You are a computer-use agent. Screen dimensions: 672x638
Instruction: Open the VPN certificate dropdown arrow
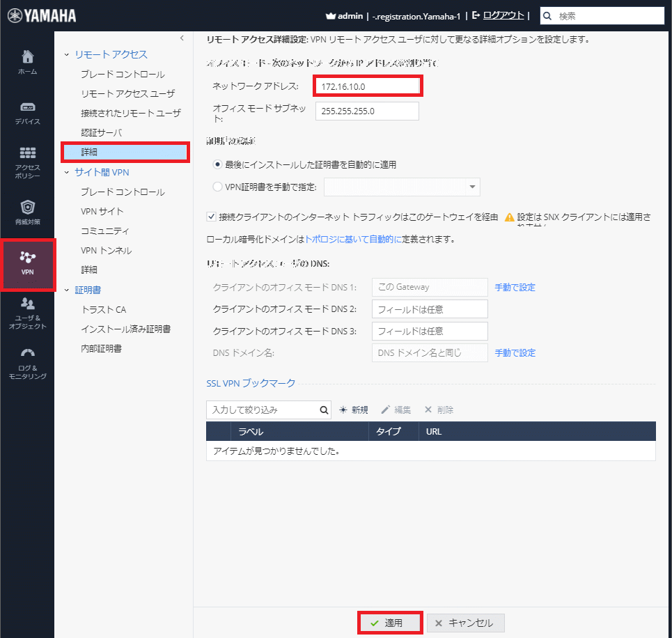click(x=472, y=187)
